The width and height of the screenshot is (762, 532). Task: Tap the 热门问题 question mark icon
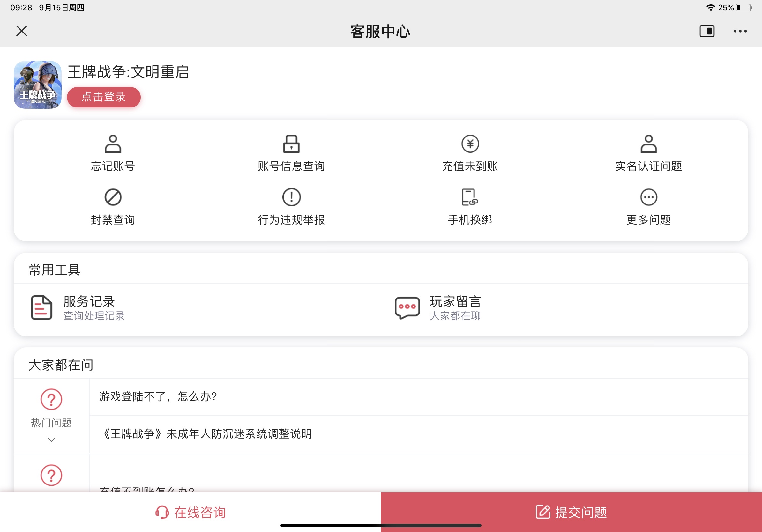pos(51,399)
